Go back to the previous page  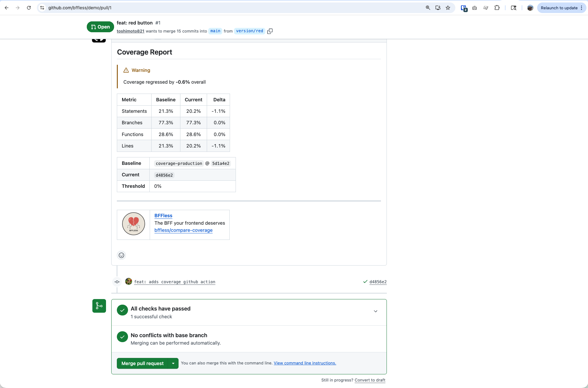[x=7, y=8]
